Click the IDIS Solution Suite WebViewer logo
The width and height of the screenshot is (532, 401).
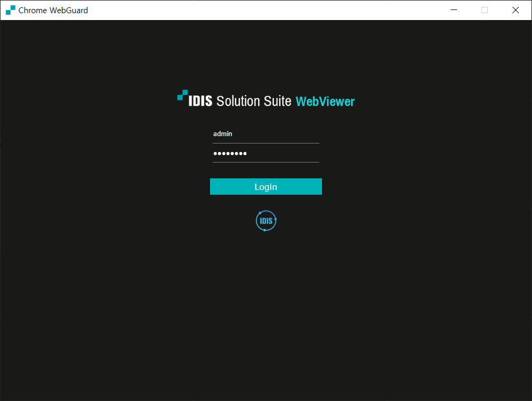point(265,99)
